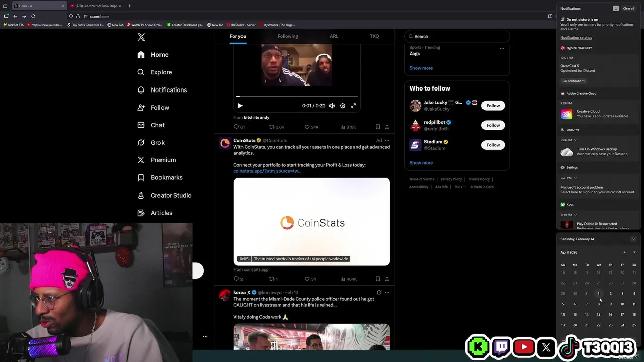Screen dimensions: 644x362
Task: Expand the Settings 9:21 PM notification
Action: point(575,178)
